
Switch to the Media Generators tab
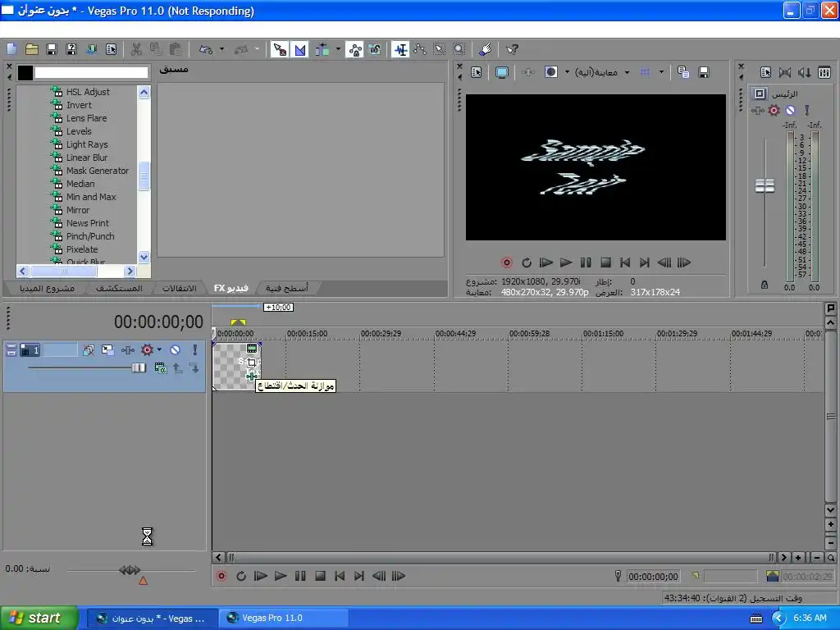(287, 288)
